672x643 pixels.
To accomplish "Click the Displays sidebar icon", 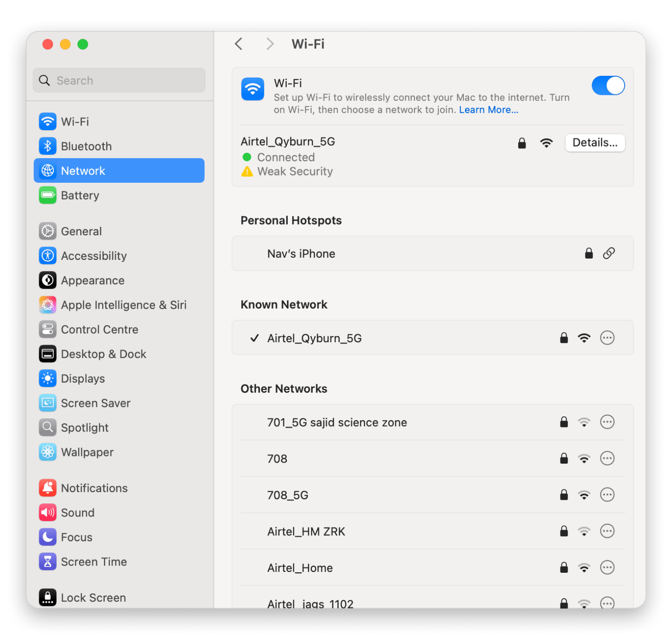I will point(48,379).
